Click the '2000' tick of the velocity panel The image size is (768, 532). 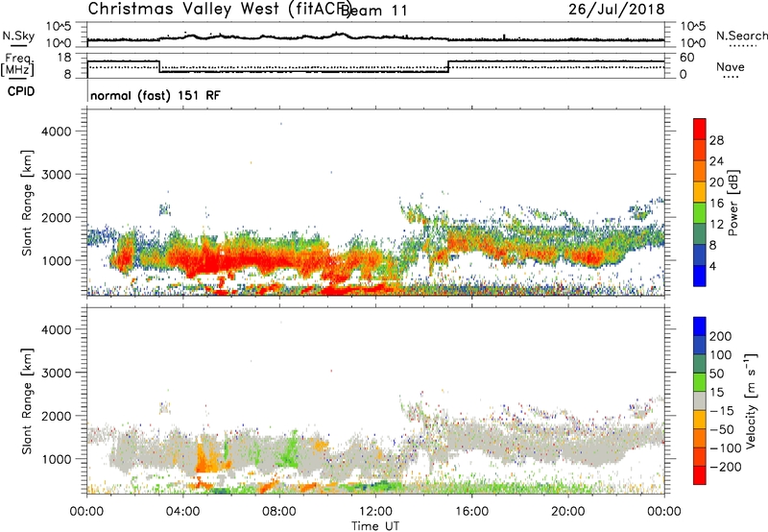57,416
